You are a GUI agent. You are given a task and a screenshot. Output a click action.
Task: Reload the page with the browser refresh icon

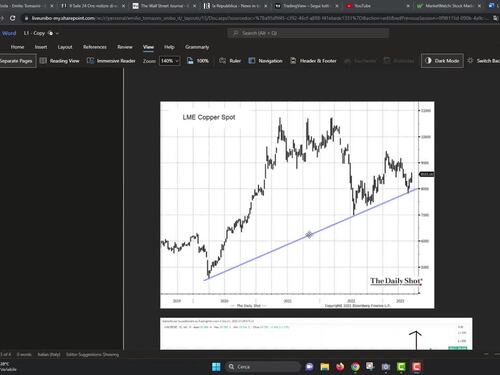click(x=12, y=18)
